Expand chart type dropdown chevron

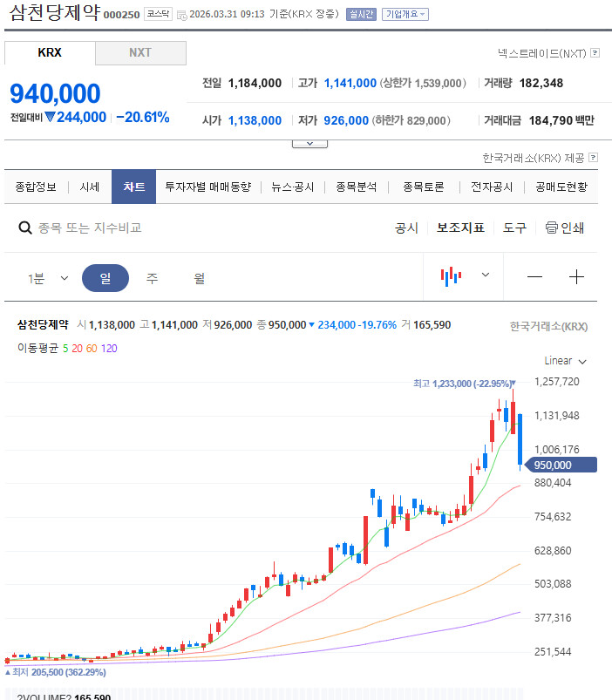point(486,275)
